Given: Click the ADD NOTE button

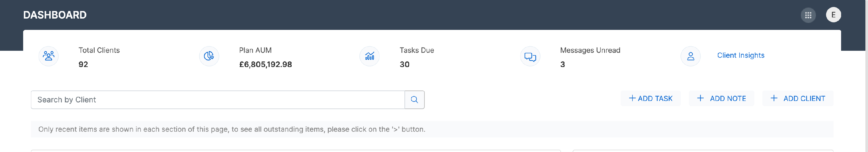Looking at the screenshot, I should [721, 98].
